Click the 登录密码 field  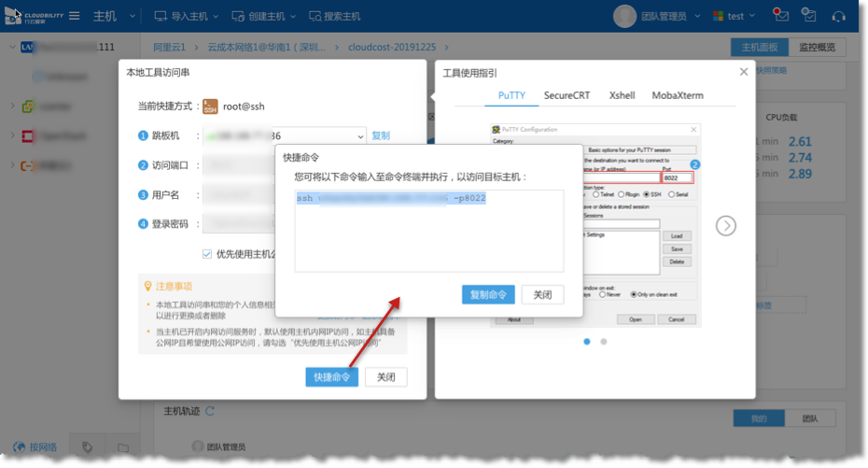[x=239, y=224]
